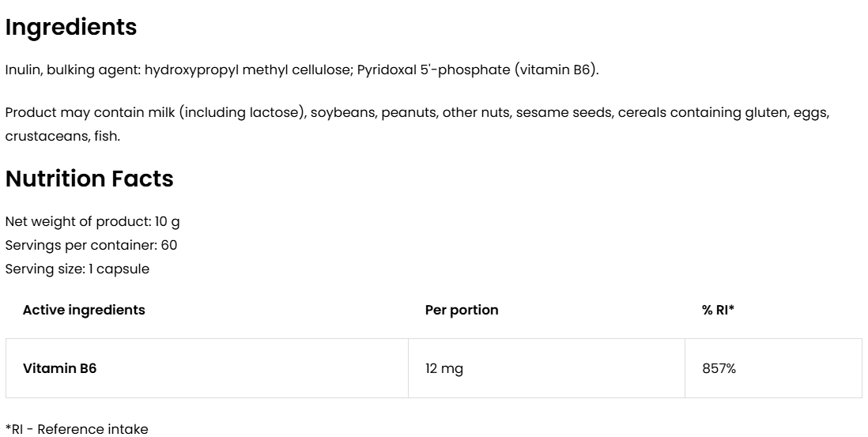Click the Nutrition Facts heading
The image size is (868, 437).
(x=89, y=179)
